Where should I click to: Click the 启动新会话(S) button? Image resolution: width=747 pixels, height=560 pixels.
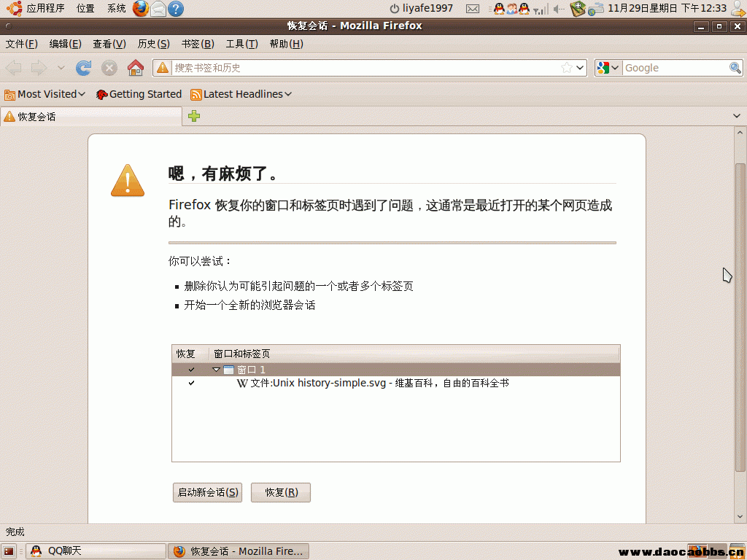[207, 492]
